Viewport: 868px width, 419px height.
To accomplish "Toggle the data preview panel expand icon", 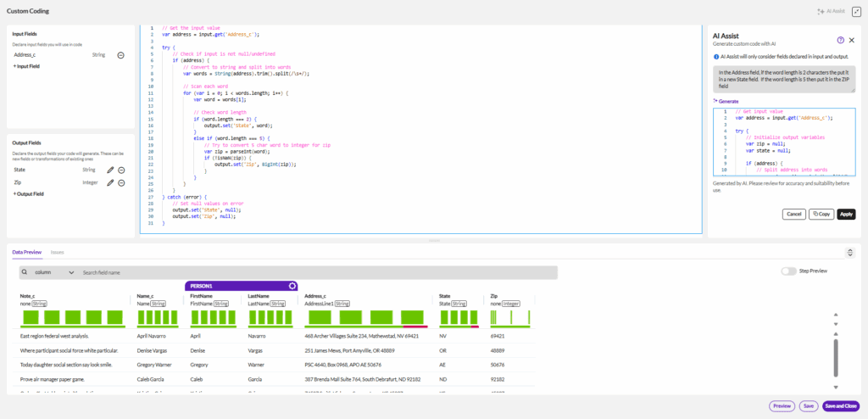I will tap(850, 253).
